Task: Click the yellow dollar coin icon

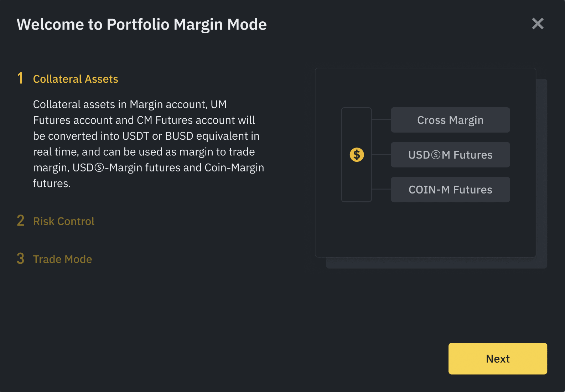Action: click(x=357, y=155)
